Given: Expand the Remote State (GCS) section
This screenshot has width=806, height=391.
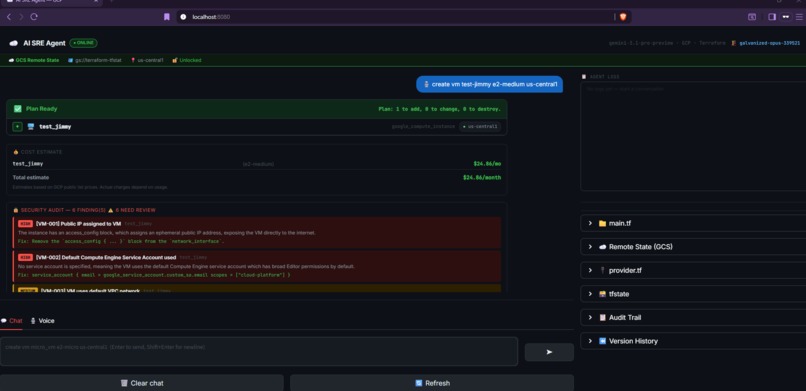Looking at the screenshot, I should (x=693, y=247).
